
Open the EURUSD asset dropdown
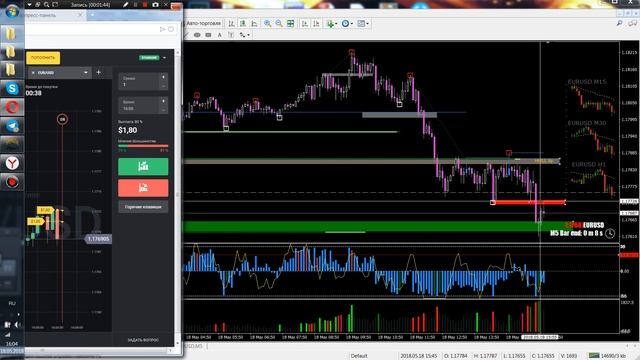click(86, 73)
